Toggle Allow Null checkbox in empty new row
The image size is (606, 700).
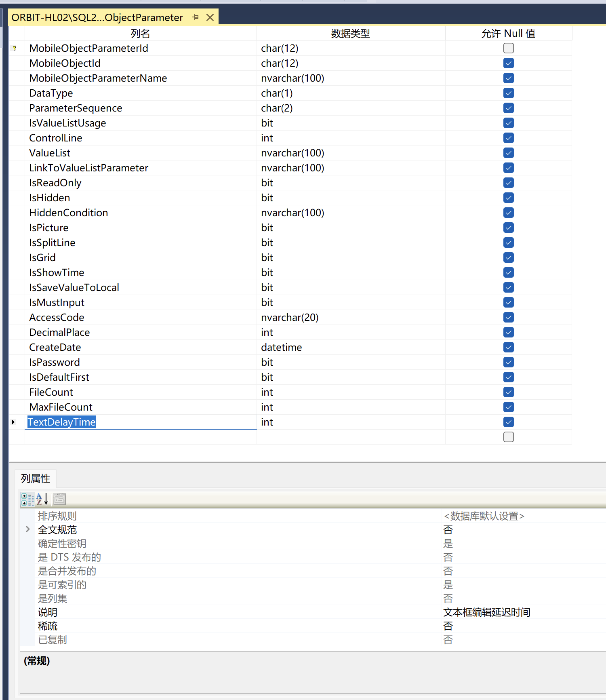click(x=509, y=437)
